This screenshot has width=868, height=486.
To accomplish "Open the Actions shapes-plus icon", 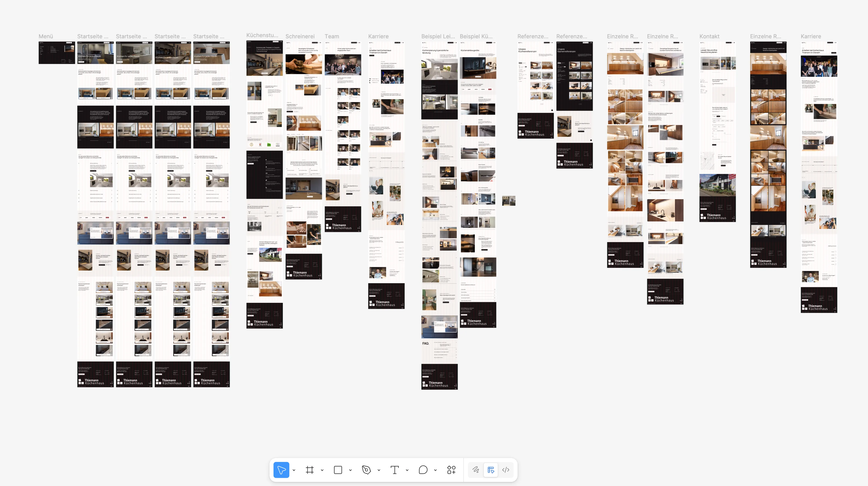I will click(451, 470).
